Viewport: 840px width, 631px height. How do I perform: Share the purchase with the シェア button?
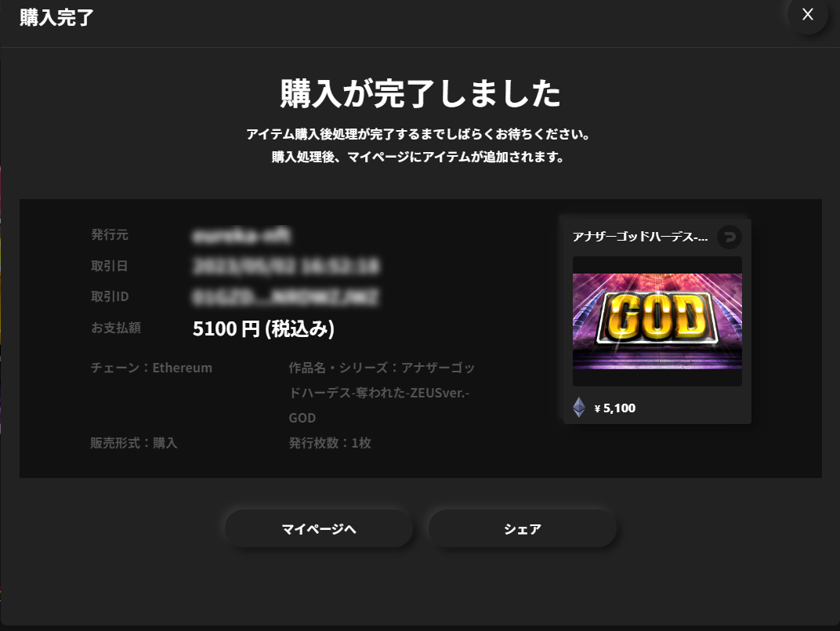(523, 529)
